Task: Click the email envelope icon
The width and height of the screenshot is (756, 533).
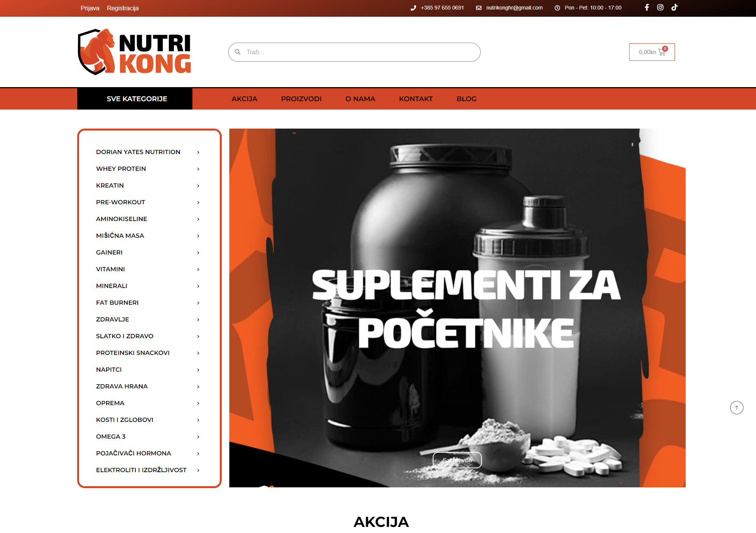Action: (479, 8)
